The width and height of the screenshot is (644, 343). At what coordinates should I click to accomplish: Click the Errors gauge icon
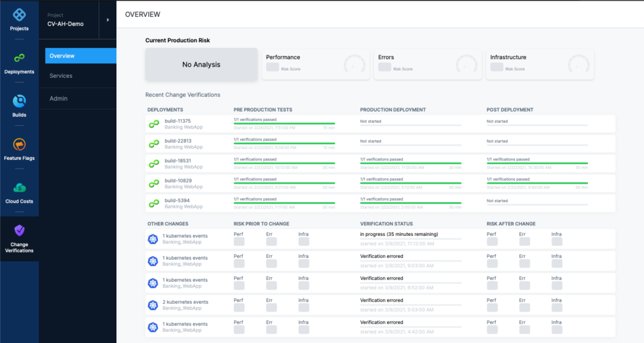point(467,65)
